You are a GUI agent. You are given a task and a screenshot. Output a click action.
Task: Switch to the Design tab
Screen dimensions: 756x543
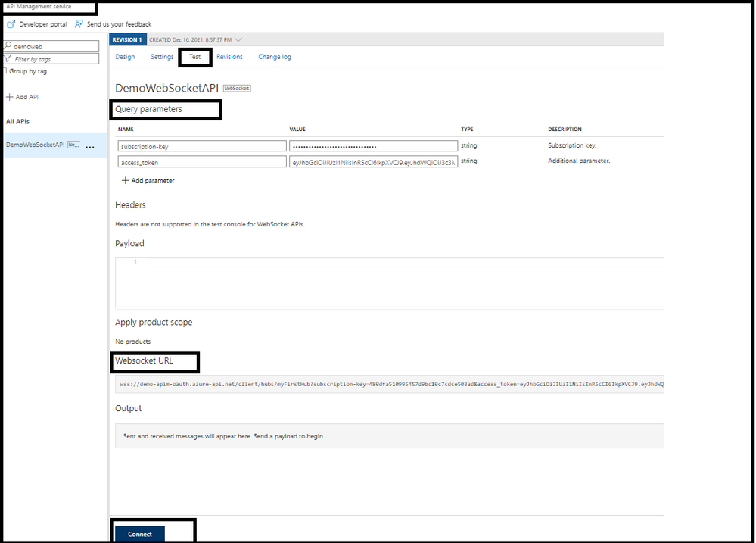coord(125,57)
